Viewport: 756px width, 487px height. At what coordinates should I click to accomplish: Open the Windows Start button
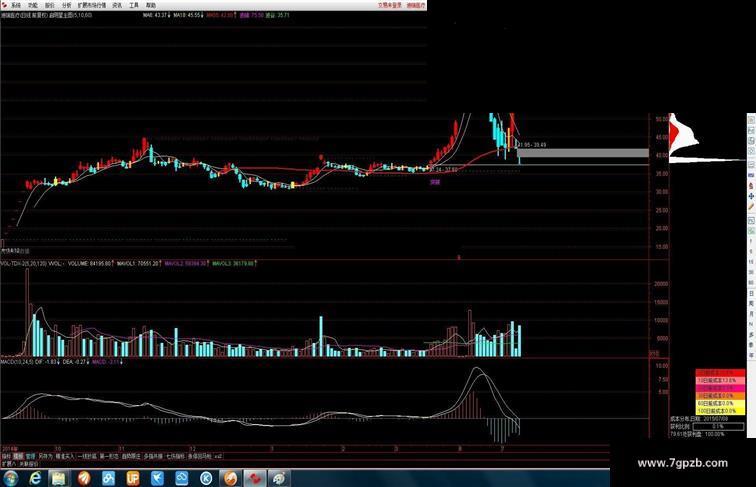point(9,478)
